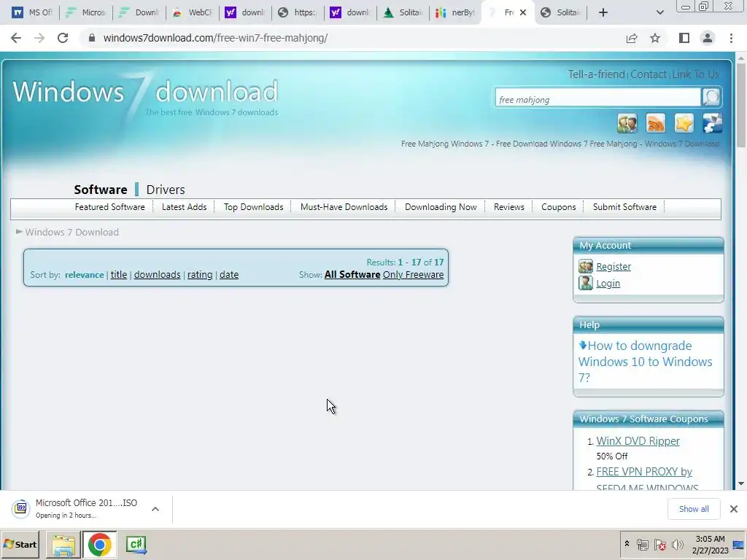Reload the current page
This screenshot has width=747, height=560.
(x=63, y=38)
